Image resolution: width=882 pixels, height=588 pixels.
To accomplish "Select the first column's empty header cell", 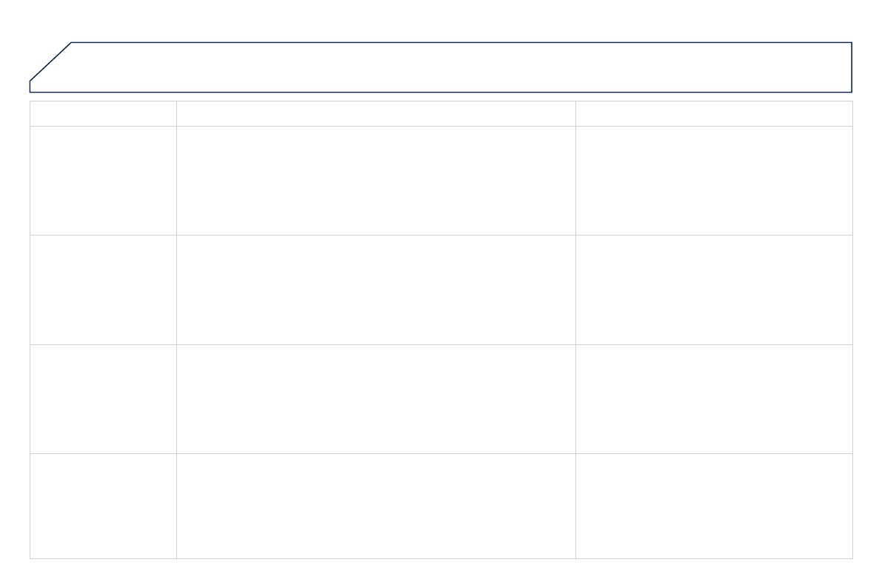I will pos(103,113).
